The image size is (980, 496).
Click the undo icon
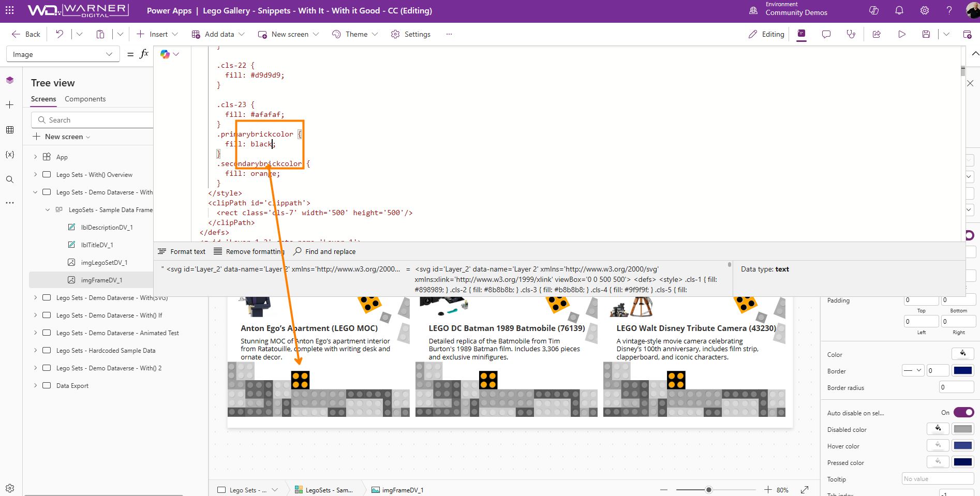60,34
